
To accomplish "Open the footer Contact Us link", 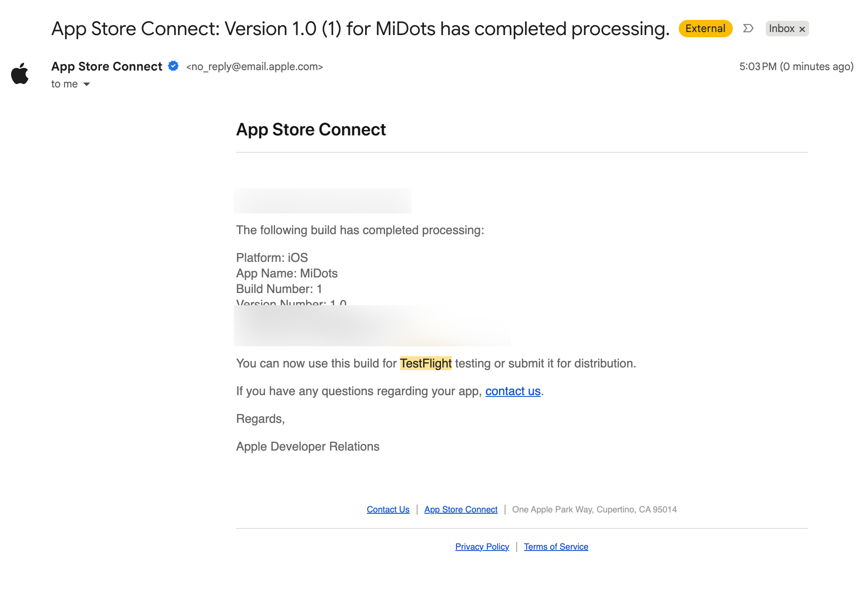I will [x=388, y=509].
